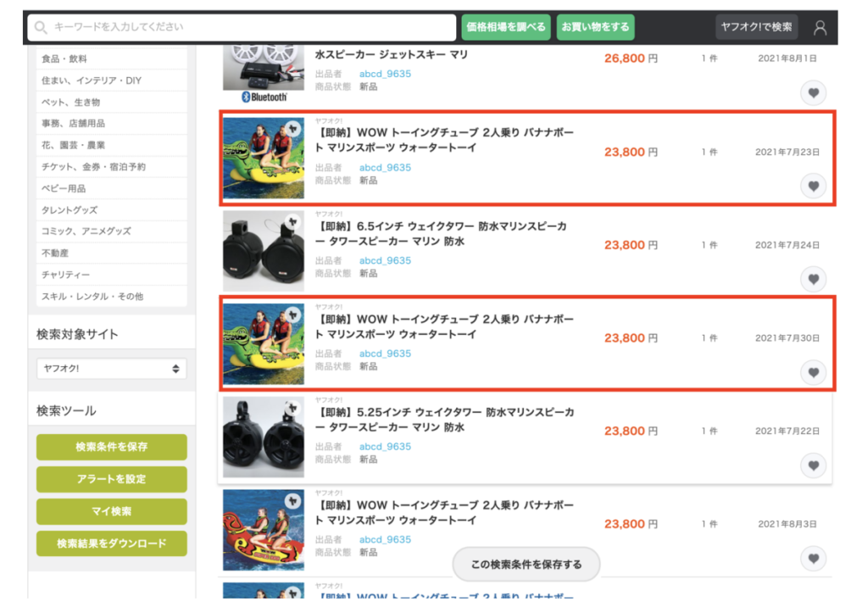Viewport: 868px width, 607px height.
Task: Open the ヤフオク! search site dropdown
Action: [x=111, y=369]
